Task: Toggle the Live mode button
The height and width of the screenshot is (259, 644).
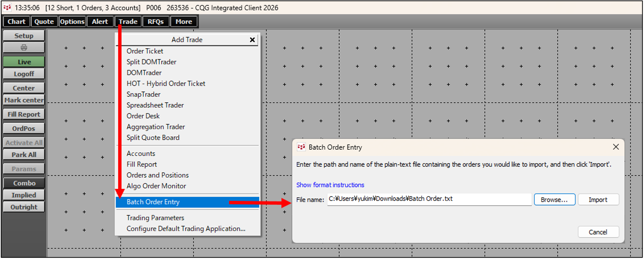Action: [24, 62]
